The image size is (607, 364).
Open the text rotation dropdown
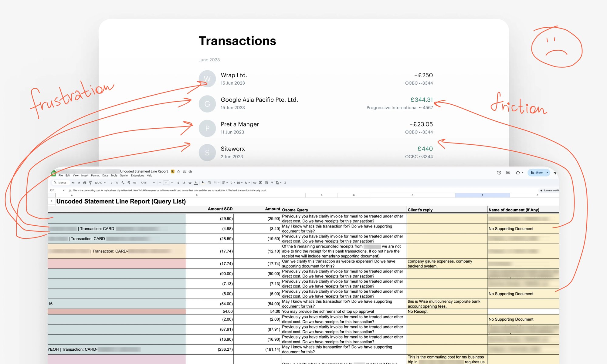(247, 183)
